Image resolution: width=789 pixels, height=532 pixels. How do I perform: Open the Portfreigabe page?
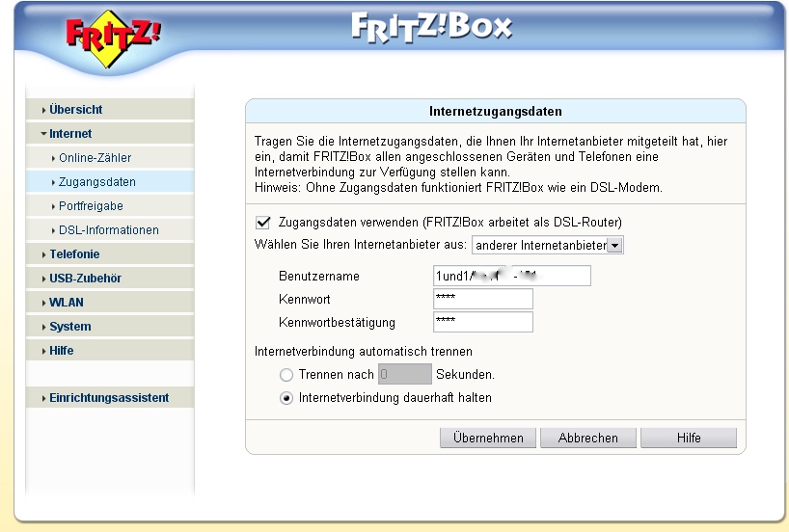coord(110,206)
